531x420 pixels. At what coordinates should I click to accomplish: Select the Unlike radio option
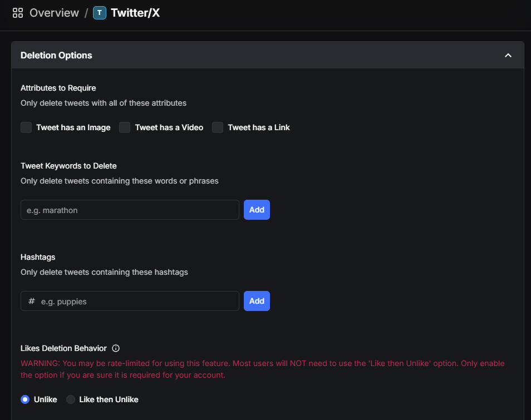pyautogui.click(x=25, y=399)
